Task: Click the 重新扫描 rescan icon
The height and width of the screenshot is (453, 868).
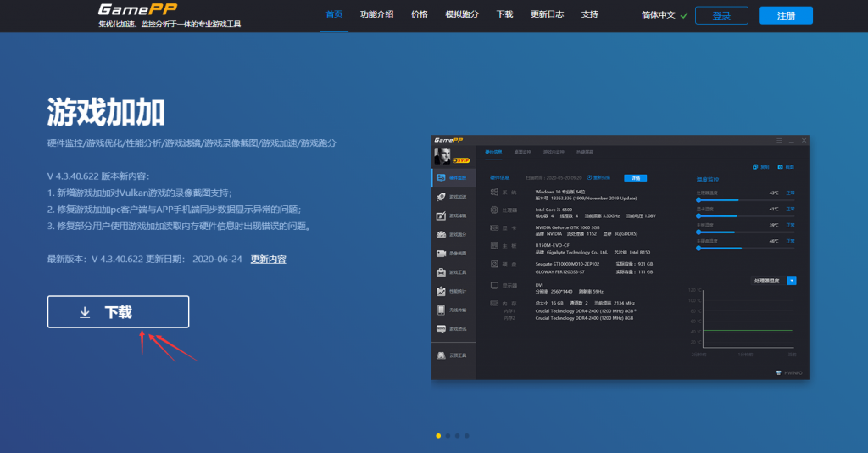Action: click(590, 178)
